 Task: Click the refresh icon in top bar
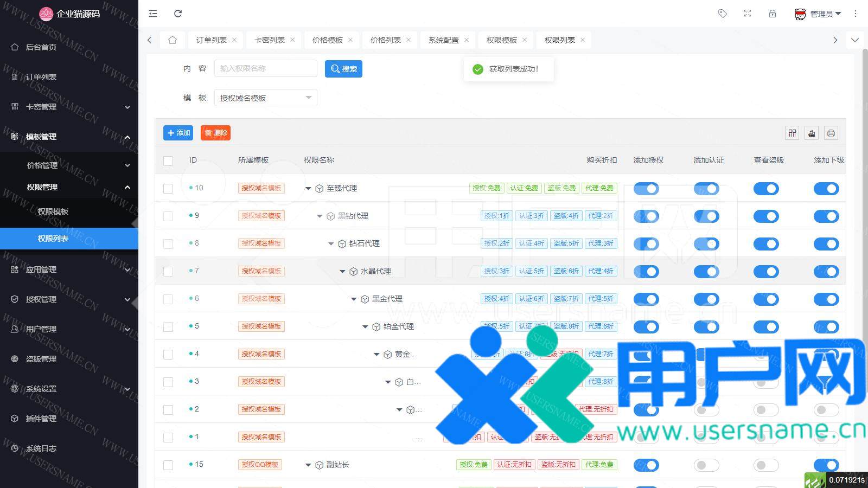point(177,14)
